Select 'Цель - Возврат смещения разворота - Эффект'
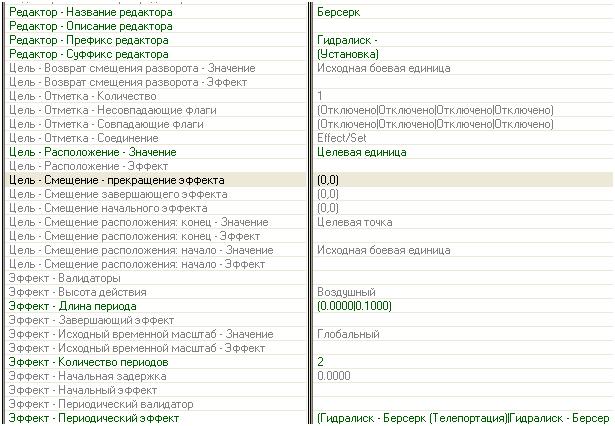This screenshot has width=615, height=426. tap(128, 82)
